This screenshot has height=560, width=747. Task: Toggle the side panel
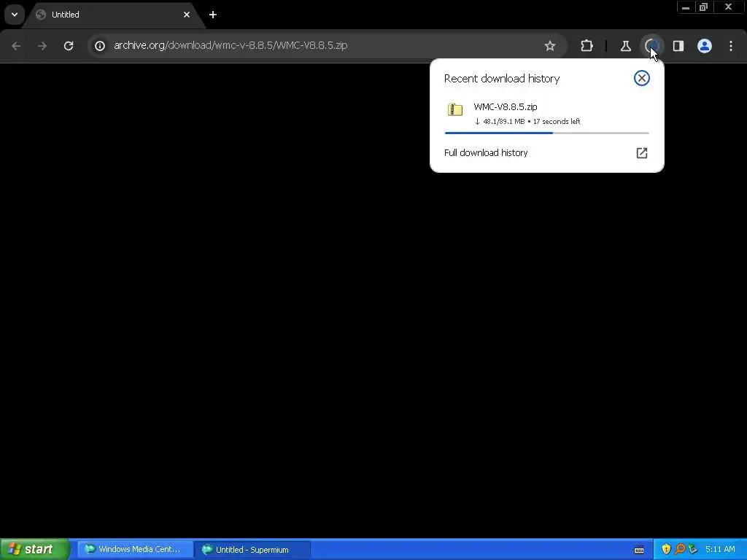[x=678, y=46]
